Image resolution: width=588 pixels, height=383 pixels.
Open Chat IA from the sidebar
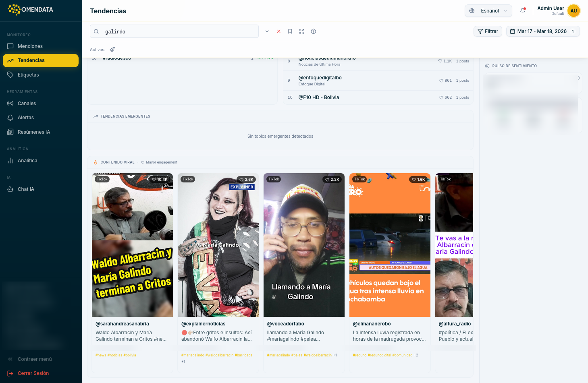coord(25,189)
